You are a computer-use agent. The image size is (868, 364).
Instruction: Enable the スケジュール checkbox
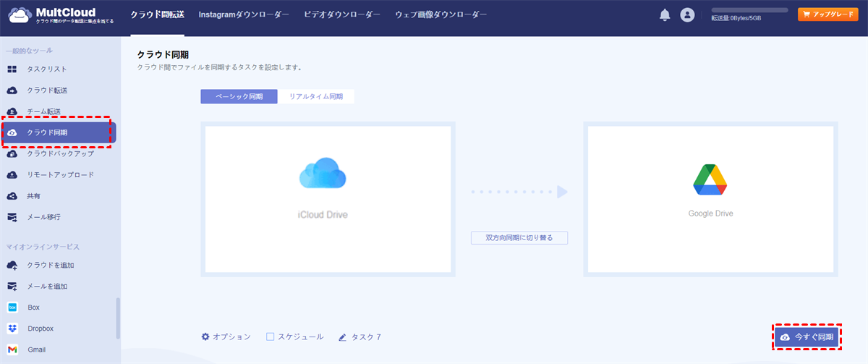[271, 337]
